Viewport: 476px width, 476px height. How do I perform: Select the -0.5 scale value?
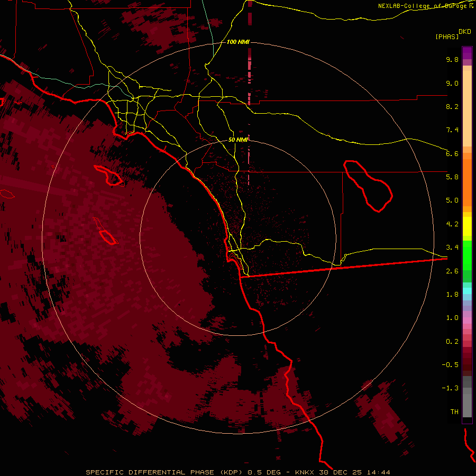click(450, 365)
